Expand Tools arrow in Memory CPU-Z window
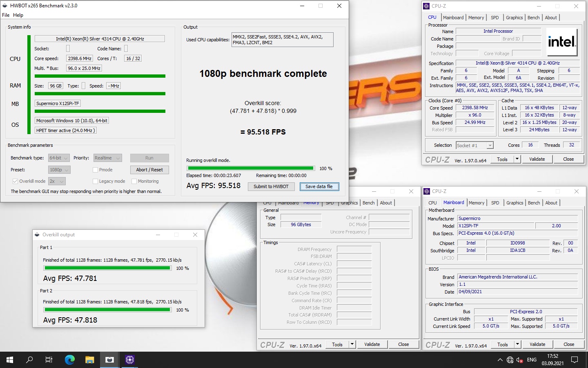 pos(352,344)
